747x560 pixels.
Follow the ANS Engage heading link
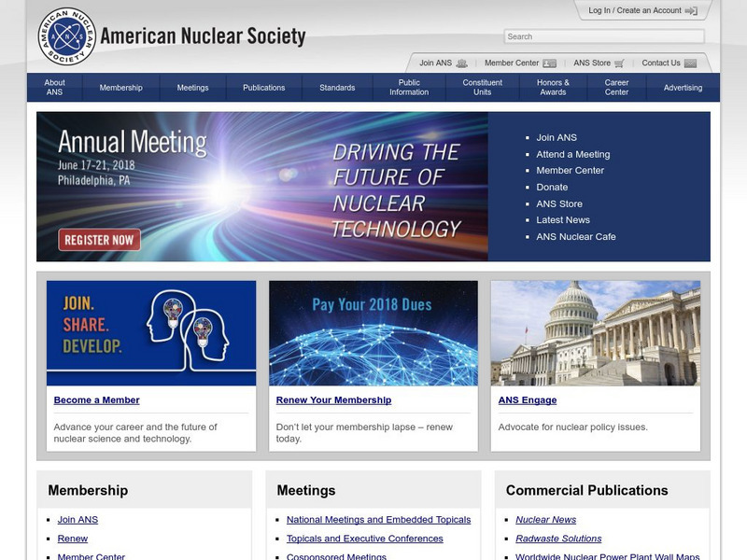pyautogui.click(x=528, y=400)
